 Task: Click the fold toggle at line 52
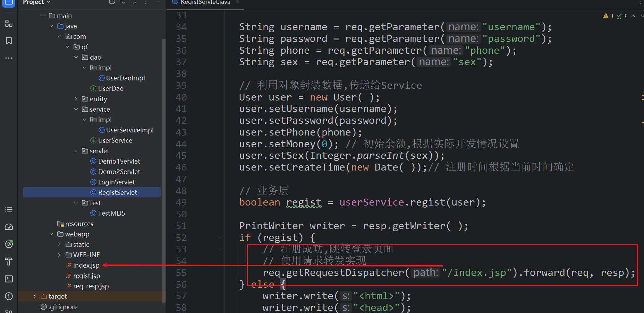[220, 237]
